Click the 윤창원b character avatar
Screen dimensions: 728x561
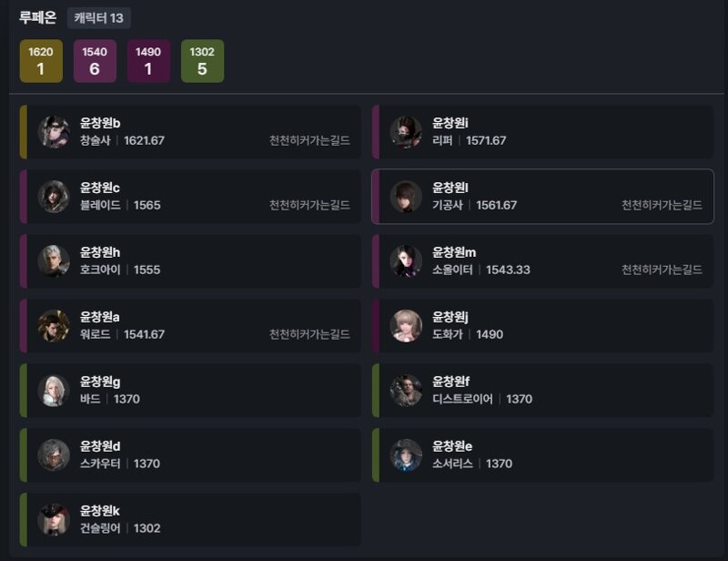coord(54,132)
